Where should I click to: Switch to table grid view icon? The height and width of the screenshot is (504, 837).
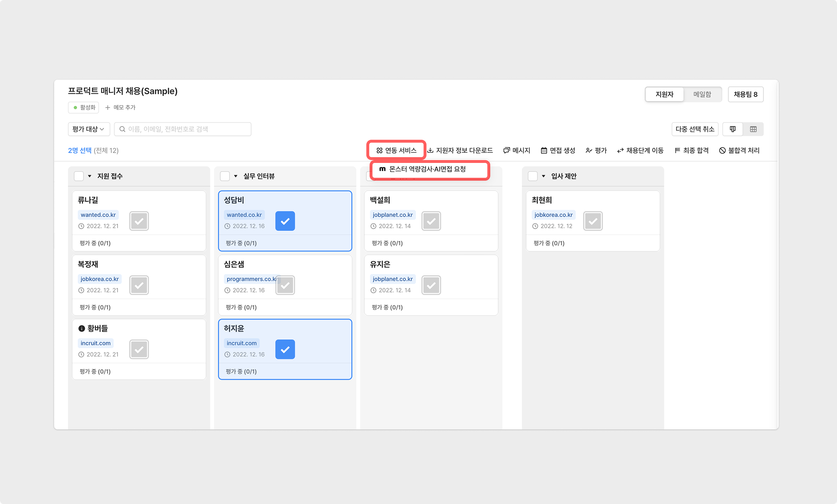pyautogui.click(x=753, y=129)
